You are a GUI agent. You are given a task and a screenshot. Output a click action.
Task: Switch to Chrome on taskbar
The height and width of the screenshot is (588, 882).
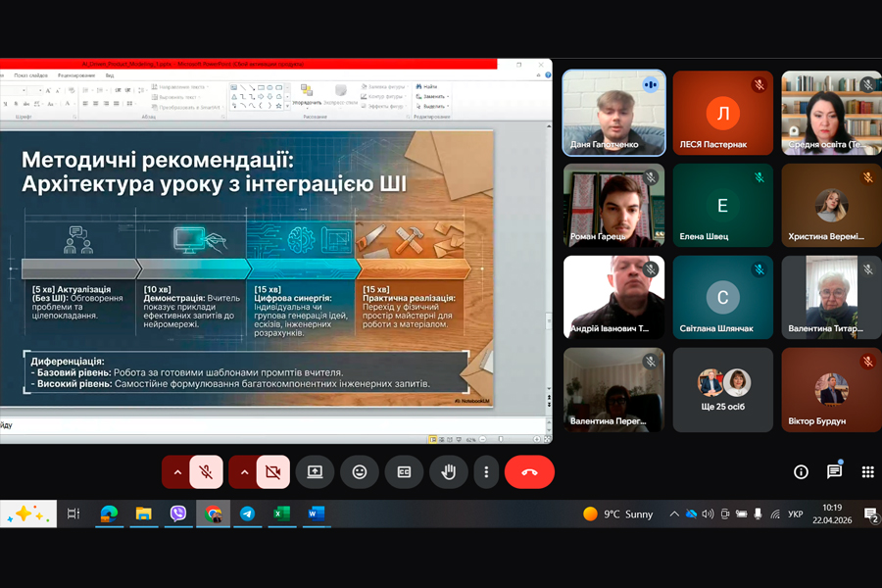[x=213, y=514]
